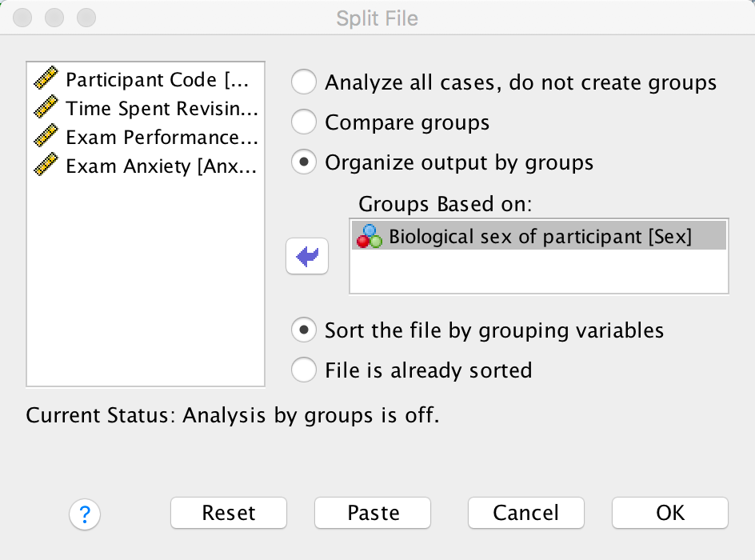755x560 pixels.
Task: Click the ruler icon beside Participant Code
Action: coord(47,80)
